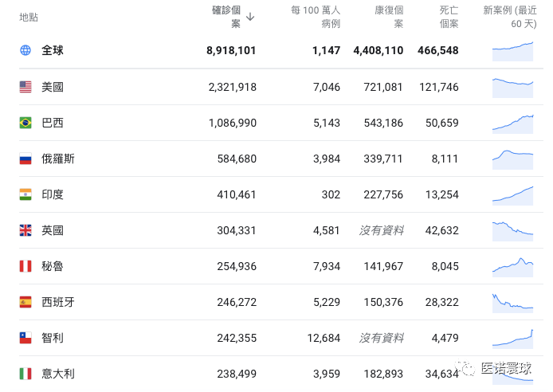Click Chile's new cases trend chart
Screen dimensions: 553x392
pyautogui.click(x=512, y=338)
